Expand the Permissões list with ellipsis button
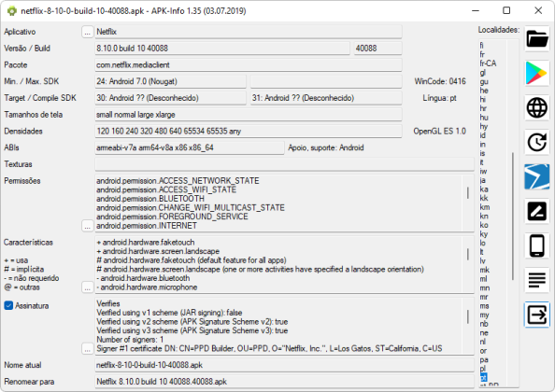Screen dimensions: 555x392 click(x=88, y=226)
